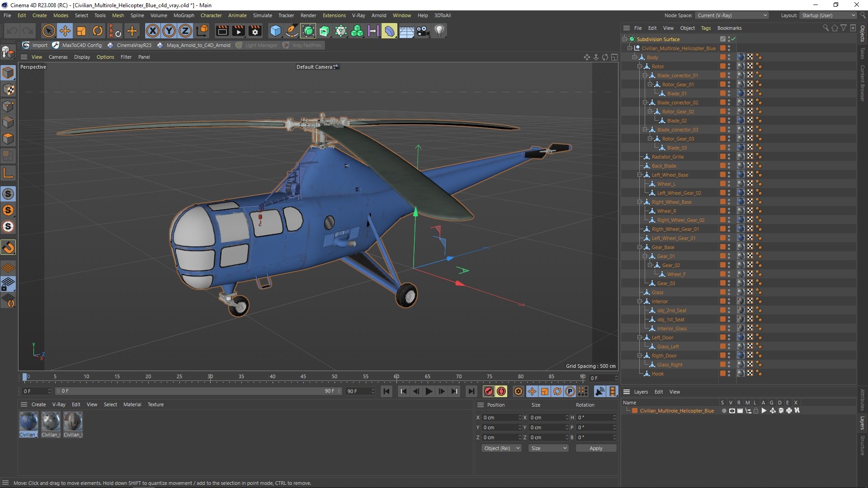This screenshot has height=488, width=868.
Task: Click the Apply button
Action: [596, 448]
